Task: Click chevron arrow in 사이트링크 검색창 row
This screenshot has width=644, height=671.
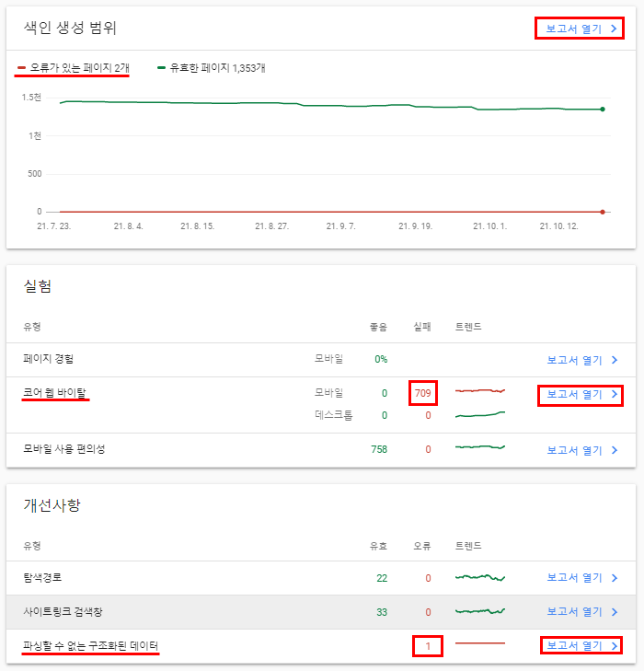Action: coord(615,612)
